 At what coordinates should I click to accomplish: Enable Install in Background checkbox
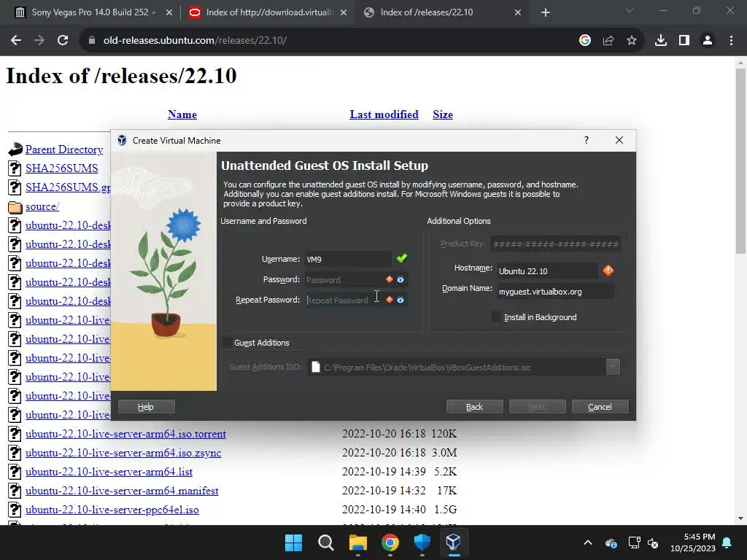click(x=496, y=316)
